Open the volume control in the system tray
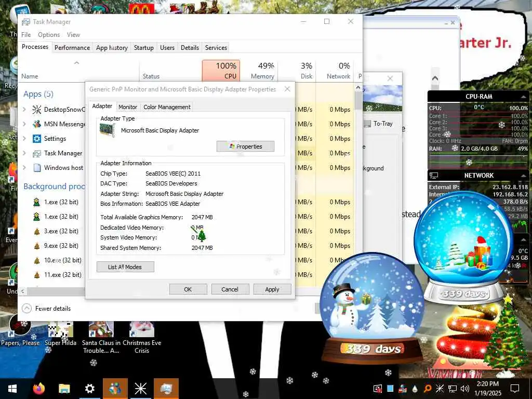 tap(465, 389)
